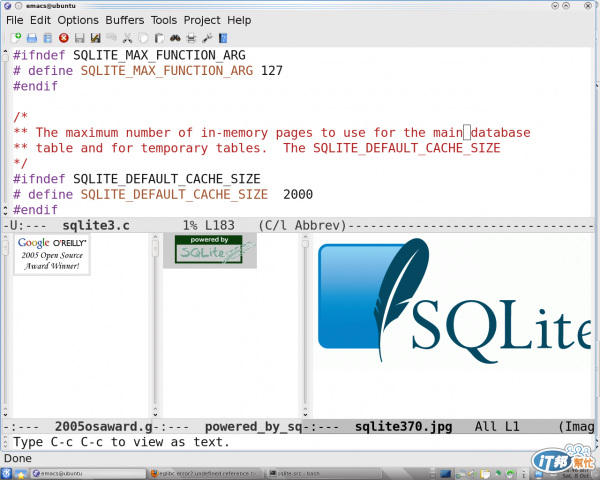600x480 pixels.
Task: Click the star favorites icon in taskbar
Action: (x=20, y=474)
